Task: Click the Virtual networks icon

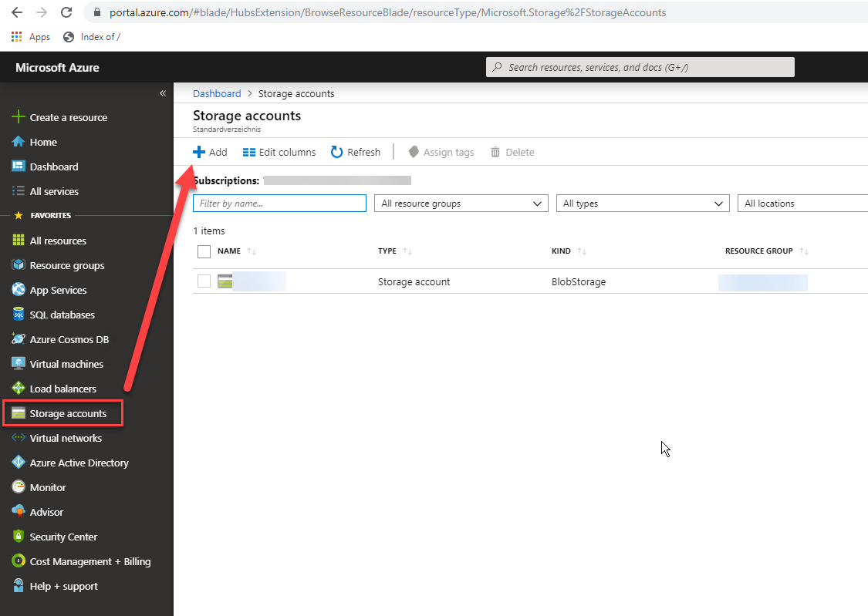Action: pyautogui.click(x=19, y=437)
